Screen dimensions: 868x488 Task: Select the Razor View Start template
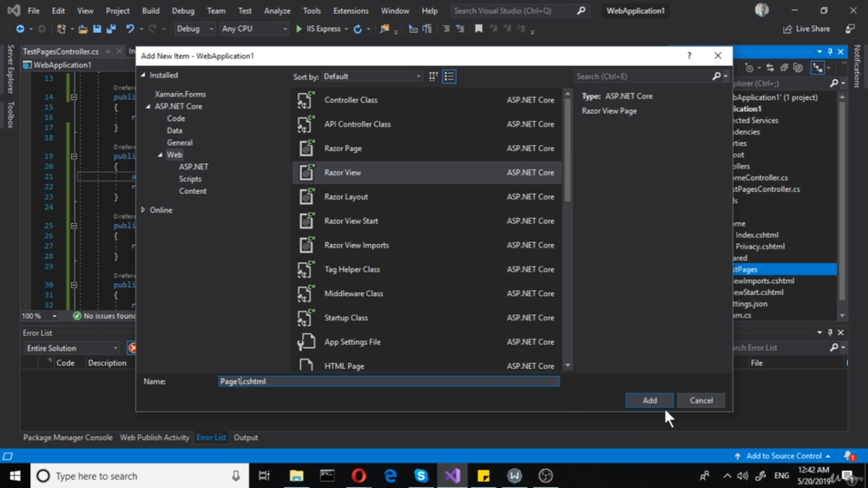[426, 221]
